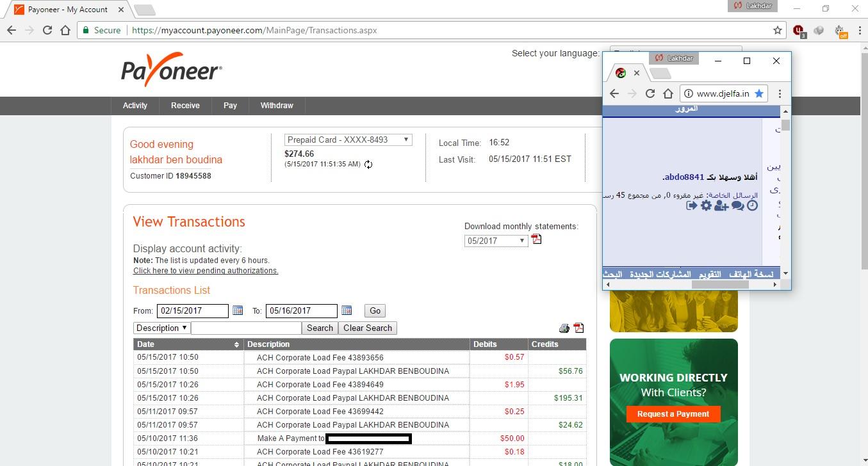Image resolution: width=868 pixels, height=466 pixels.
Task: Click the Payoneer address bar URL
Action: (255, 30)
